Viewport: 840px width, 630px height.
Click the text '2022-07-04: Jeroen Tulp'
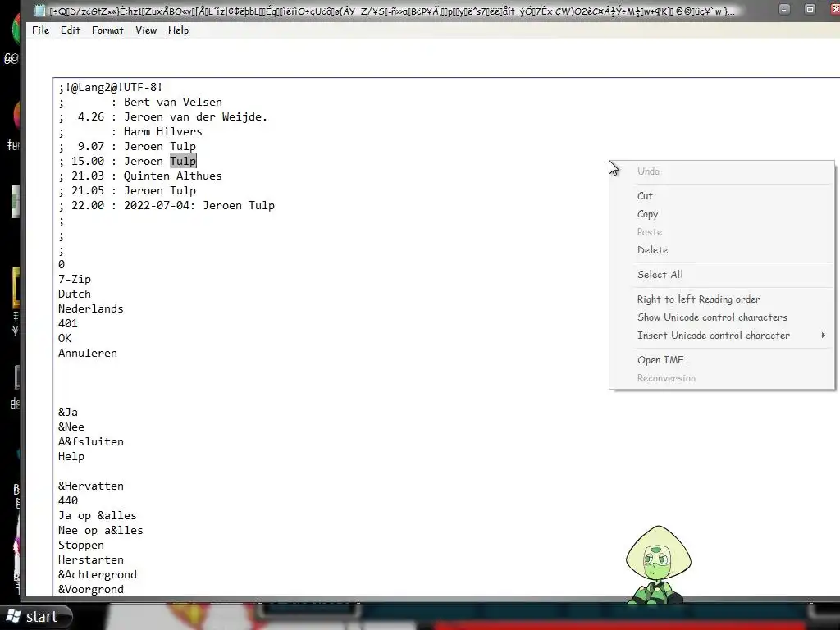click(199, 206)
